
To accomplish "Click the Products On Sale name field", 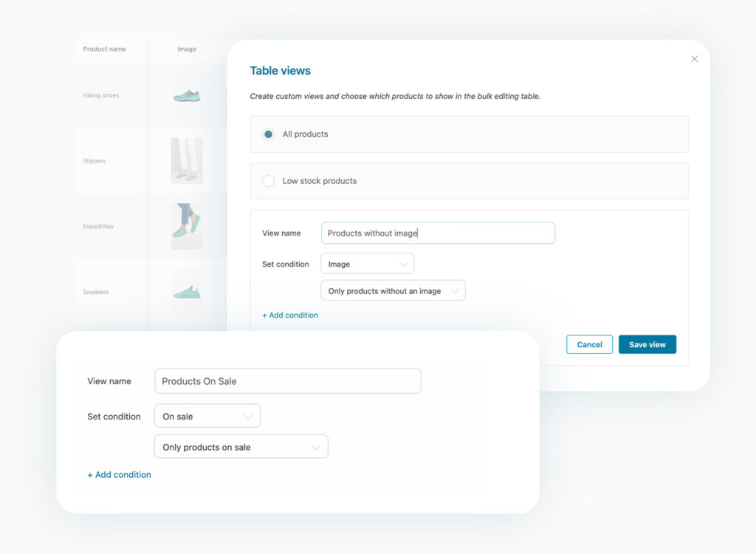I will tap(287, 381).
